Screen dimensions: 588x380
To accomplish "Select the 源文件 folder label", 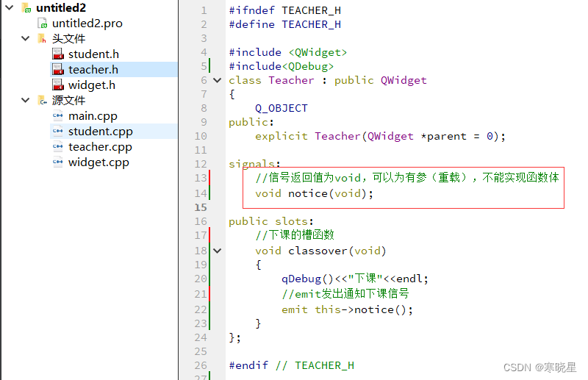I will pos(68,100).
